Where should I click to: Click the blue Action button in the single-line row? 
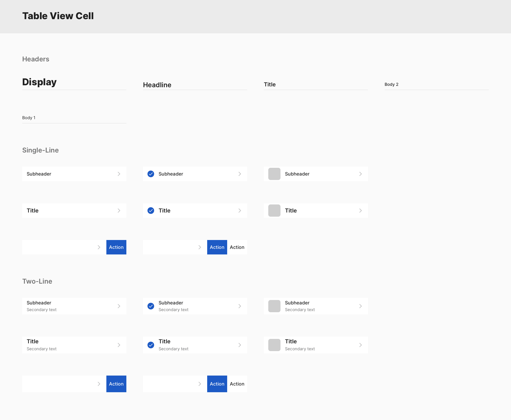116,247
